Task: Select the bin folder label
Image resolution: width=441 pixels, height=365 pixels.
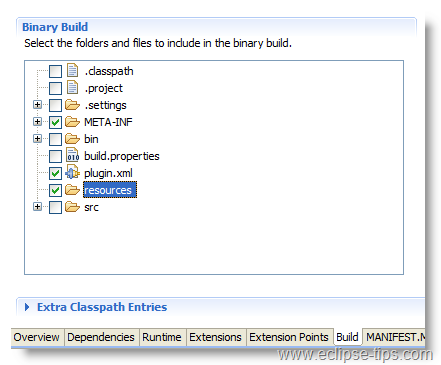Action: point(91,139)
